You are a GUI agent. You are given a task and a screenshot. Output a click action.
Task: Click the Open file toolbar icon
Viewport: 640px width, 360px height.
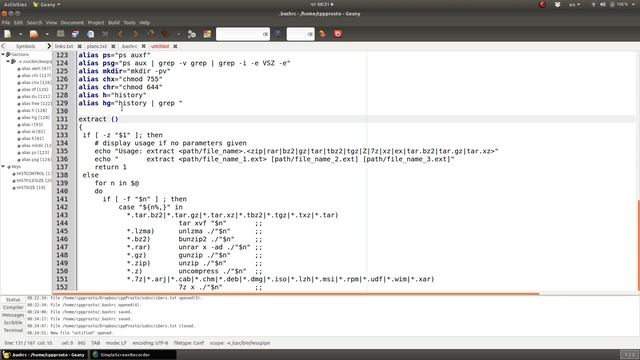34,34
